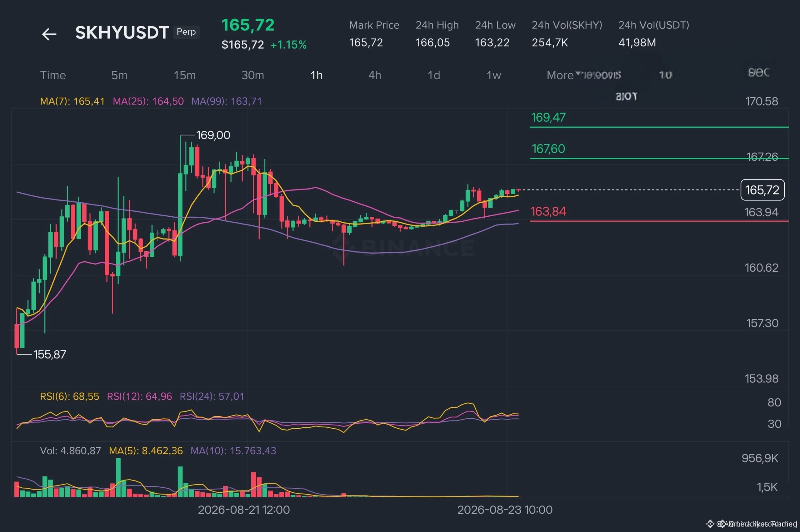This screenshot has width=800, height=532.
Task: Switch to the 1d interval
Action: point(434,75)
